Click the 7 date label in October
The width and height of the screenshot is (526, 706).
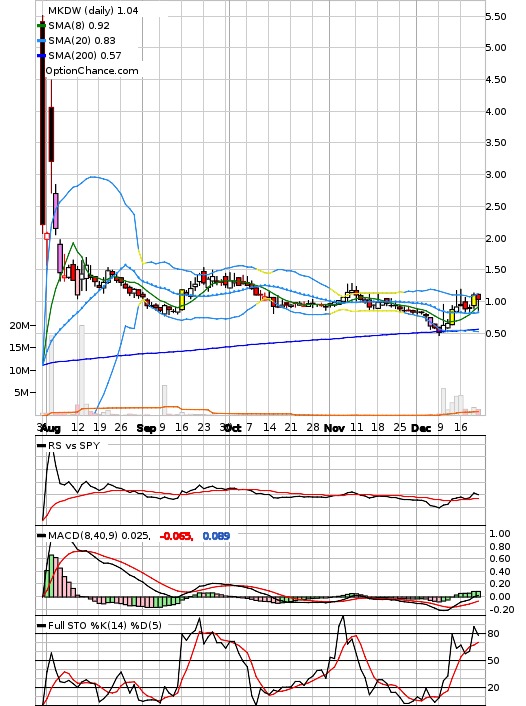[249, 427]
